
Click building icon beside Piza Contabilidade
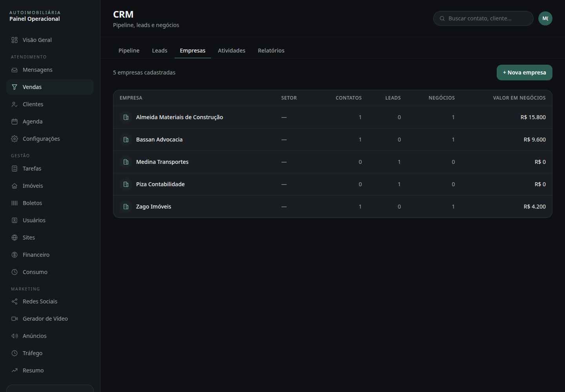(x=126, y=184)
